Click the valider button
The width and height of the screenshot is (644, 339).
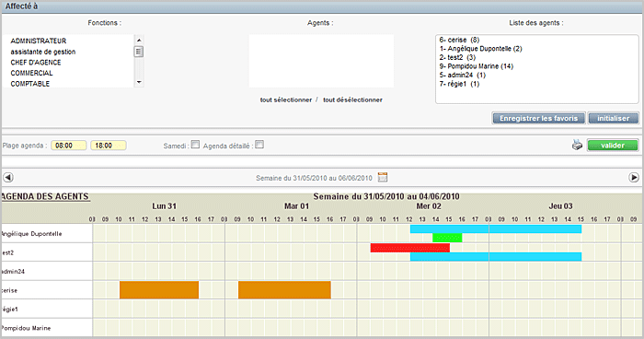tap(613, 146)
